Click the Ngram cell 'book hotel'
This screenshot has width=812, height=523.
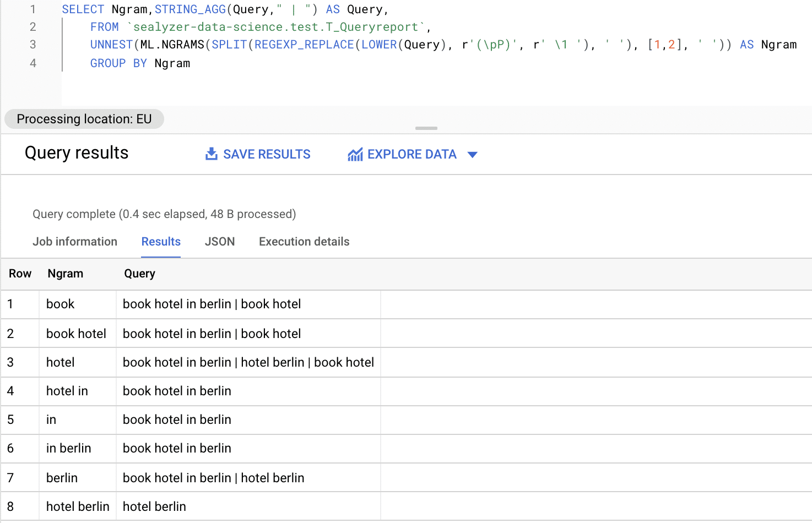(x=78, y=334)
